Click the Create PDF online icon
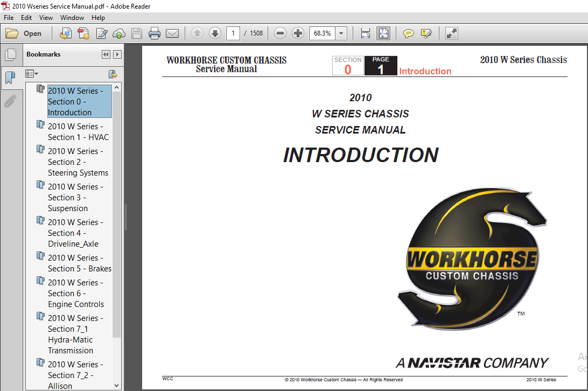 [83, 33]
